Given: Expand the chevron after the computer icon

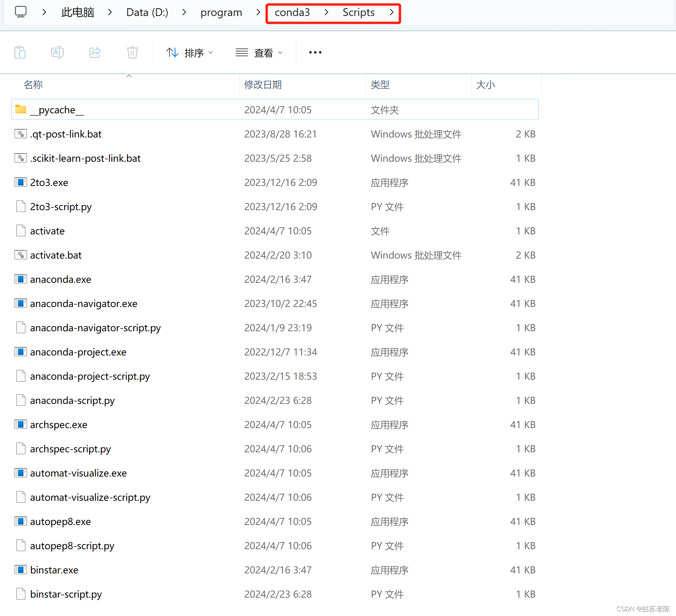Looking at the screenshot, I should [x=44, y=12].
